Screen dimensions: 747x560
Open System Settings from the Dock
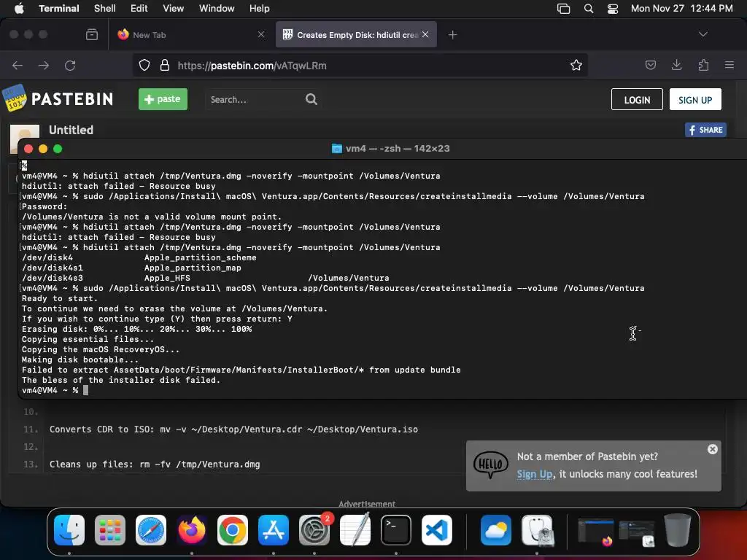click(x=314, y=530)
